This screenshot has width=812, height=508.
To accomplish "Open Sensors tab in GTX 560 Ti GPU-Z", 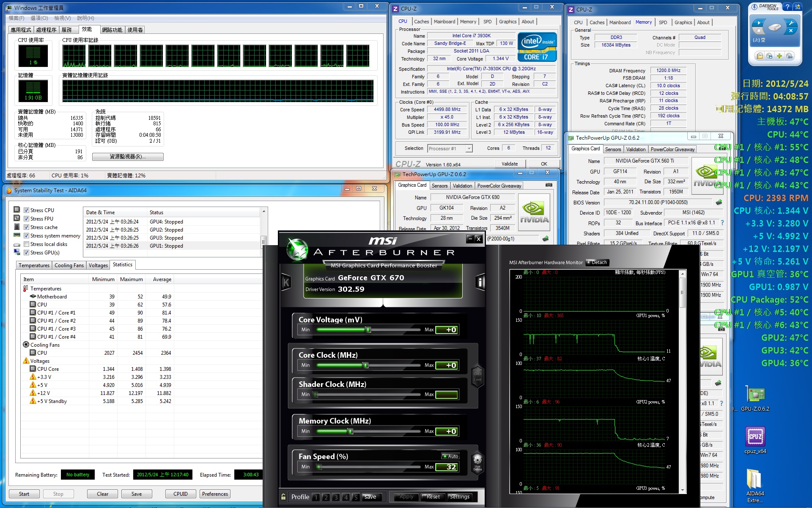I will [613, 149].
